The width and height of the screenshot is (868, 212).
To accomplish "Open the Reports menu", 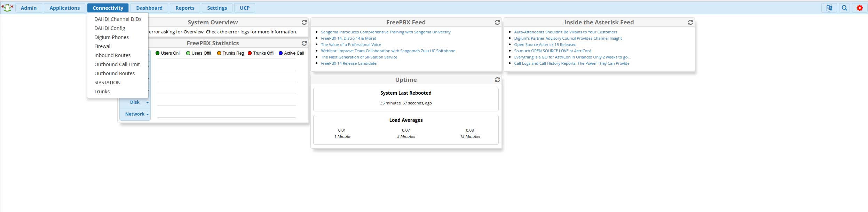I will 185,8.
